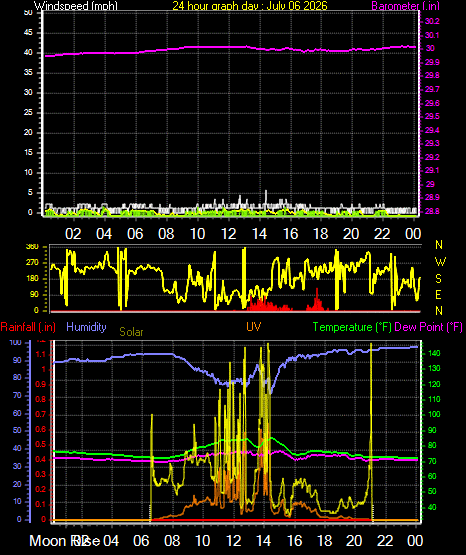The height and width of the screenshot is (555, 466).
Task: Click the orange "UV" legend label
Action: [253, 327]
